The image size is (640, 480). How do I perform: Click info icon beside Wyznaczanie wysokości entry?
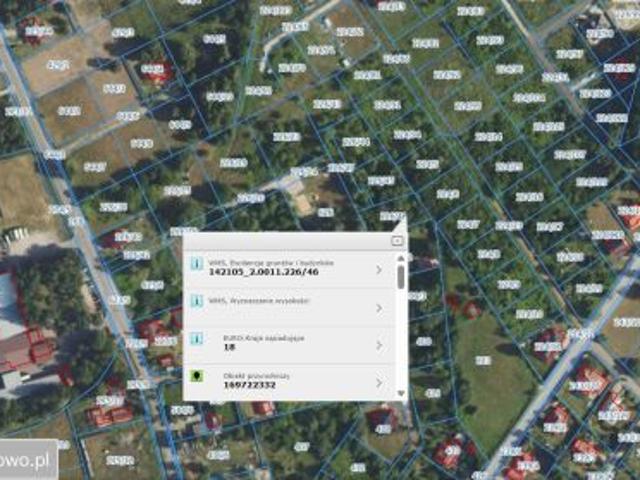click(197, 301)
